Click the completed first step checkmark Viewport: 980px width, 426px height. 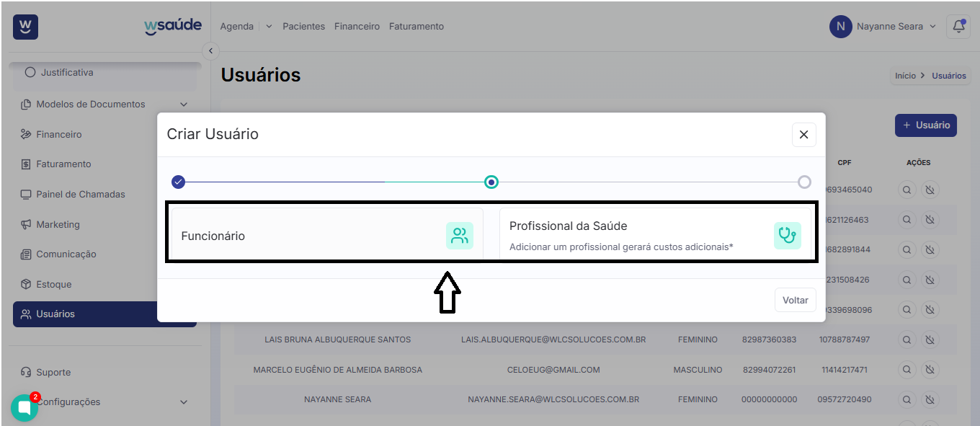tap(179, 182)
